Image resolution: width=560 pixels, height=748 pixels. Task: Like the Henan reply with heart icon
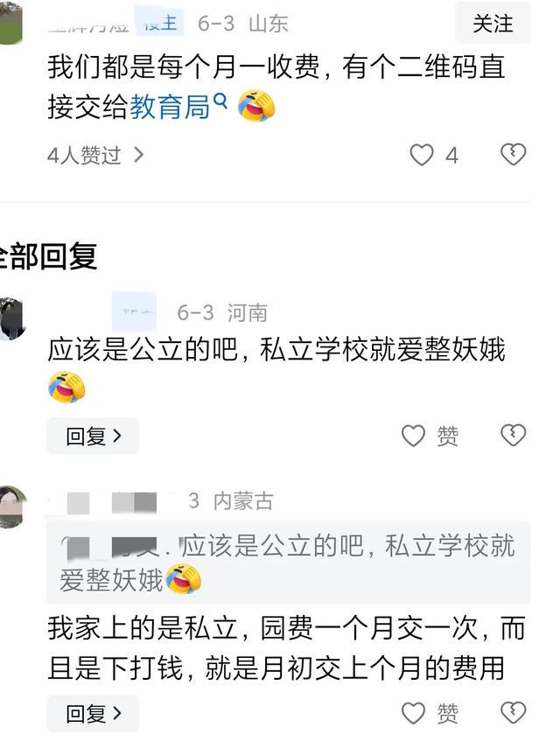pos(413,436)
